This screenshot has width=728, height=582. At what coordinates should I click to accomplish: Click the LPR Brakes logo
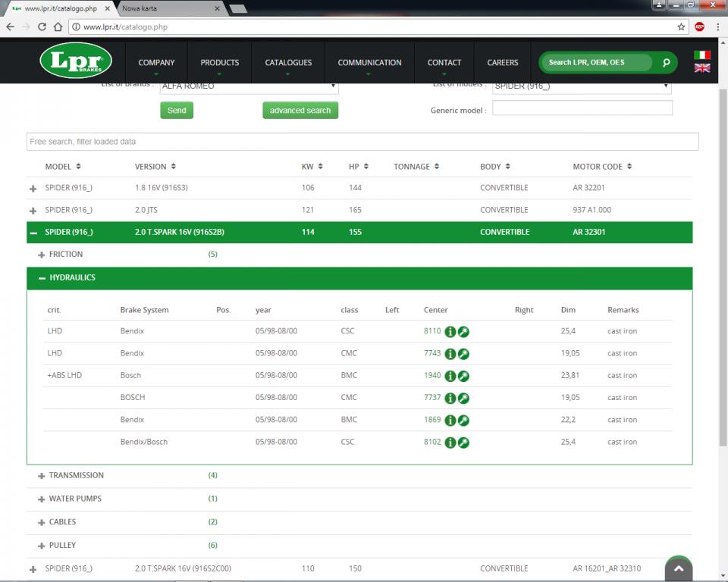click(76, 61)
